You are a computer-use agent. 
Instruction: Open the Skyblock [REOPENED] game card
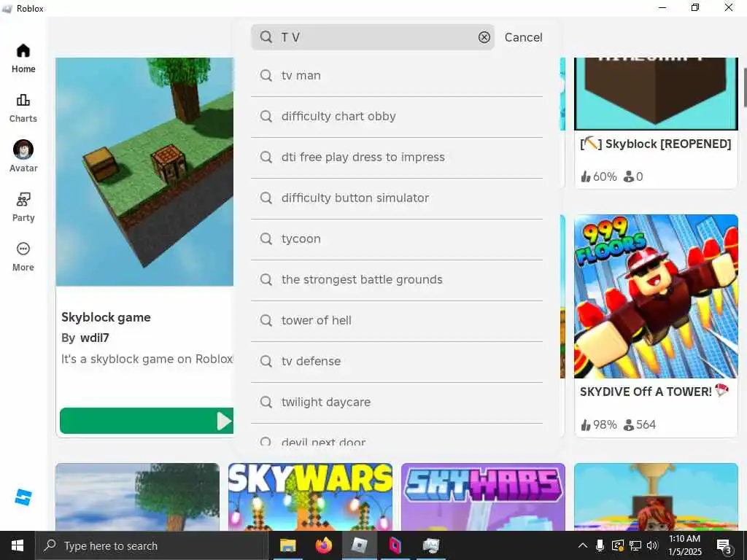point(656,122)
